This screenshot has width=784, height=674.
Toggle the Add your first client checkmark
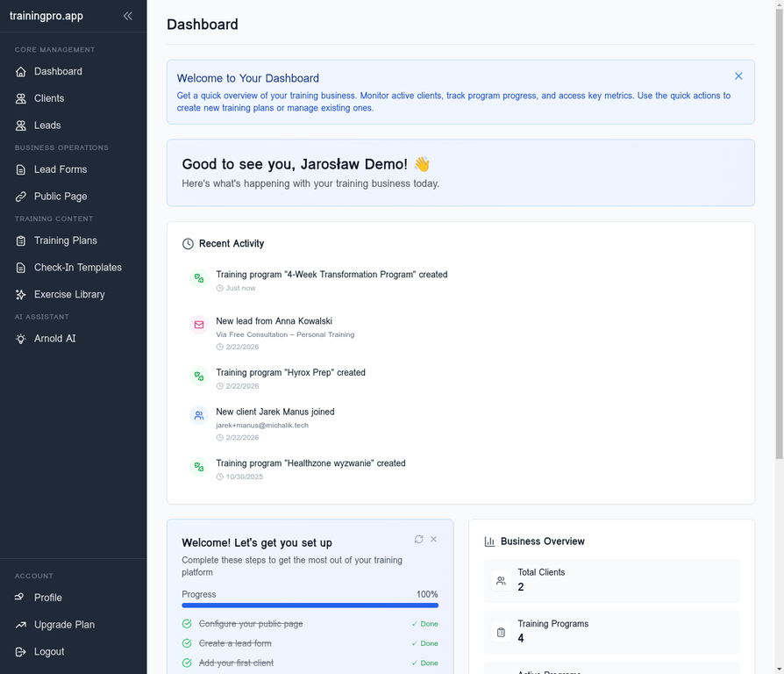187,663
